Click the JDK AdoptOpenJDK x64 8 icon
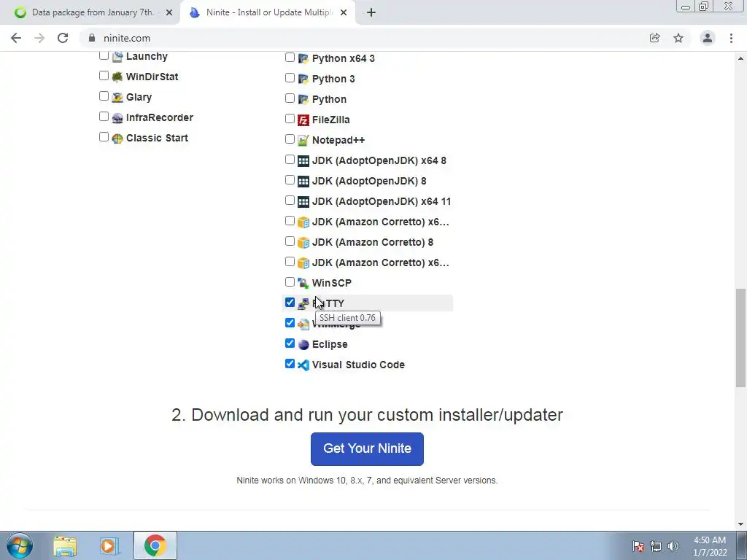Viewport: 747px width, 560px height. (x=303, y=161)
